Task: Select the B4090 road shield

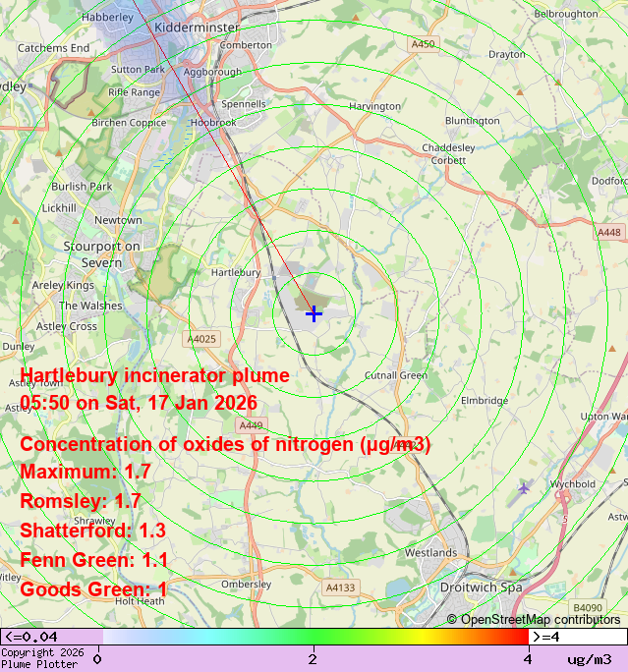Action: (x=587, y=607)
